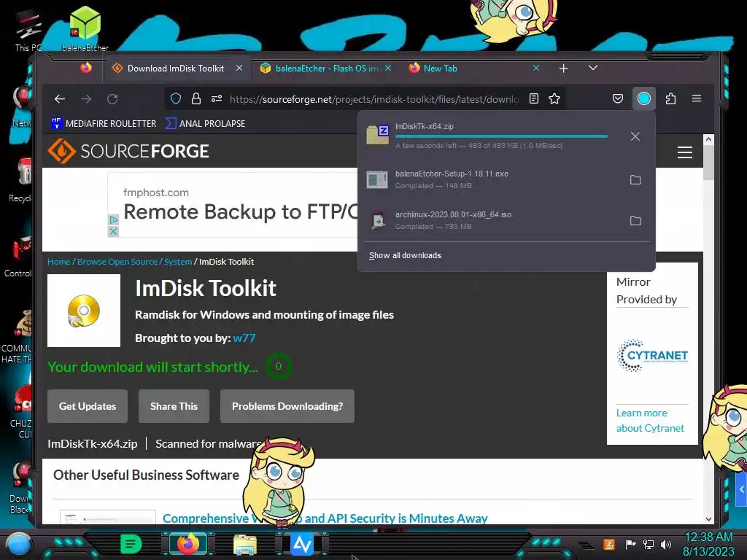Screen dimensions: 747x560
Task: Open the clock showing 12:38 AM
Action: (708, 544)
